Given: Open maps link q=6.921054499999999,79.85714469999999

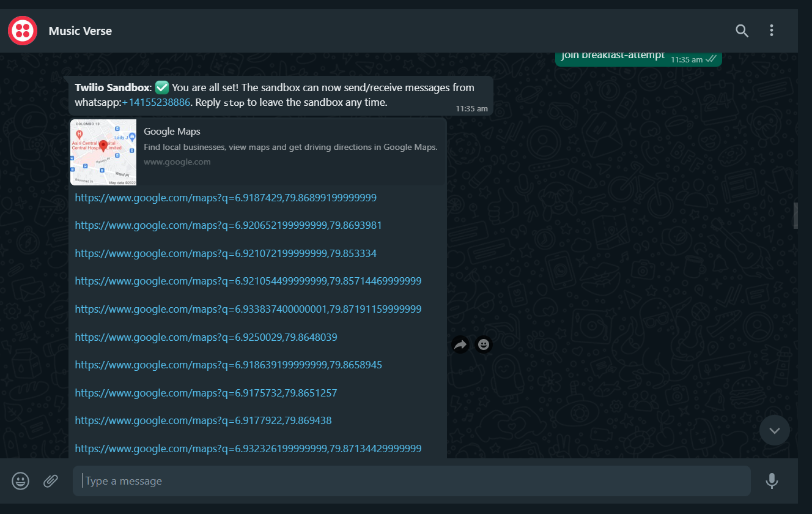Looking at the screenshot, I should click(x=248, y=281).
